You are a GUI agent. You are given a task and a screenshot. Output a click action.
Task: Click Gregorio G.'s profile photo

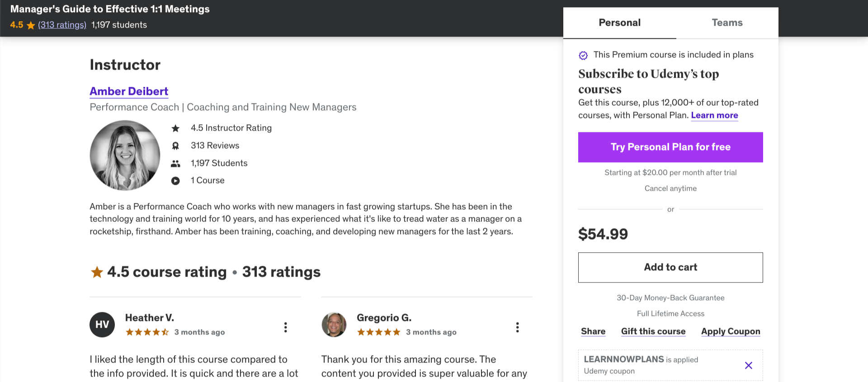click(334, 325)
